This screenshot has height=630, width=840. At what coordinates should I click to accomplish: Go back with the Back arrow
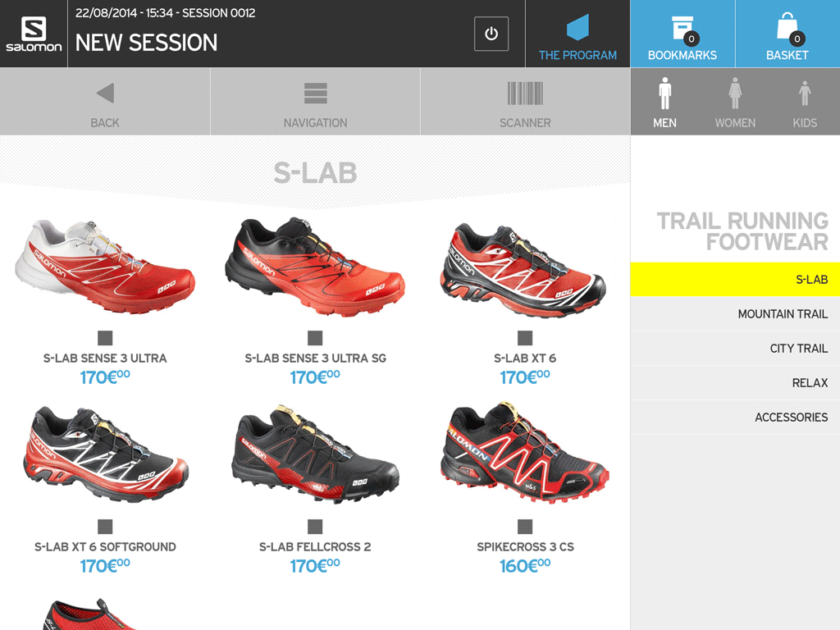tap(105, 102)
